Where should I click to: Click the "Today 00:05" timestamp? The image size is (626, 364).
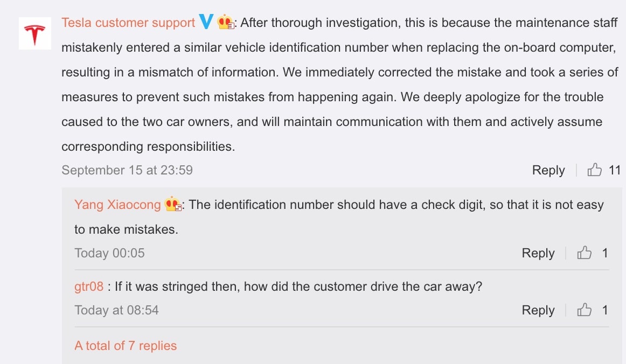[109, 253]
